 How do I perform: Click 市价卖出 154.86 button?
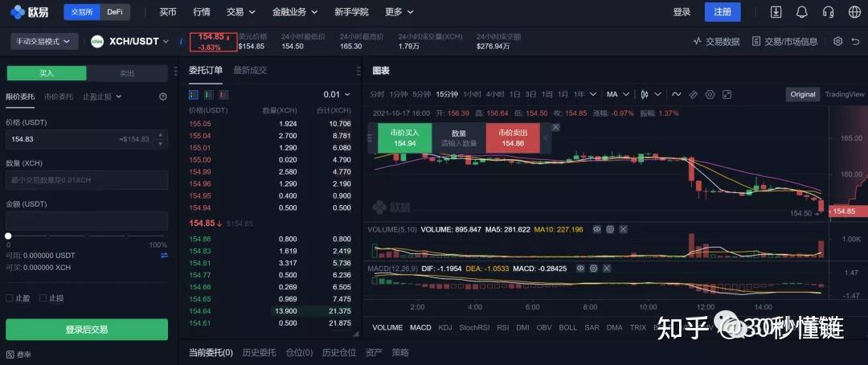[513, 138]
